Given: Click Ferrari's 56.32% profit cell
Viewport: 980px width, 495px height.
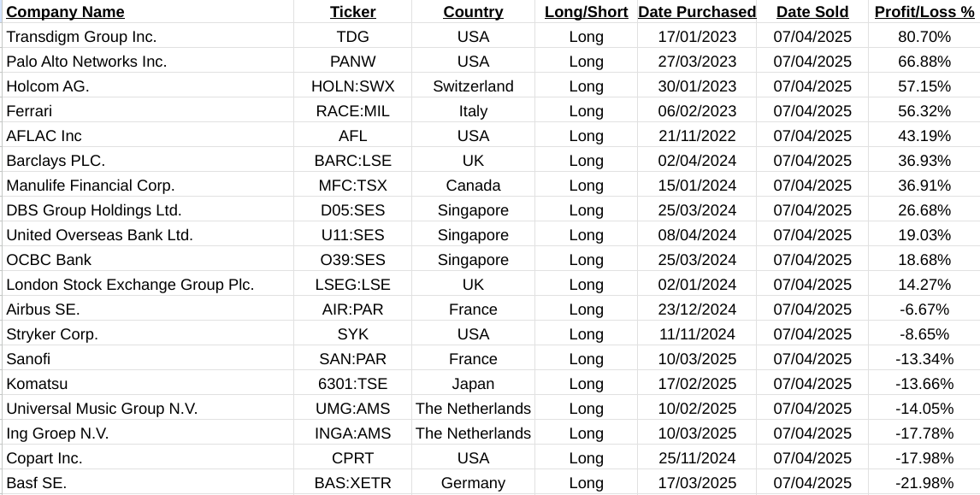Looking at the screenshot, I should [924, 111].
